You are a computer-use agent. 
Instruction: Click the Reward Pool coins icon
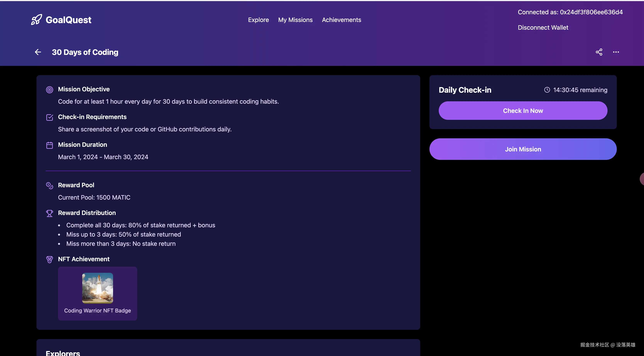coord(50,186)
